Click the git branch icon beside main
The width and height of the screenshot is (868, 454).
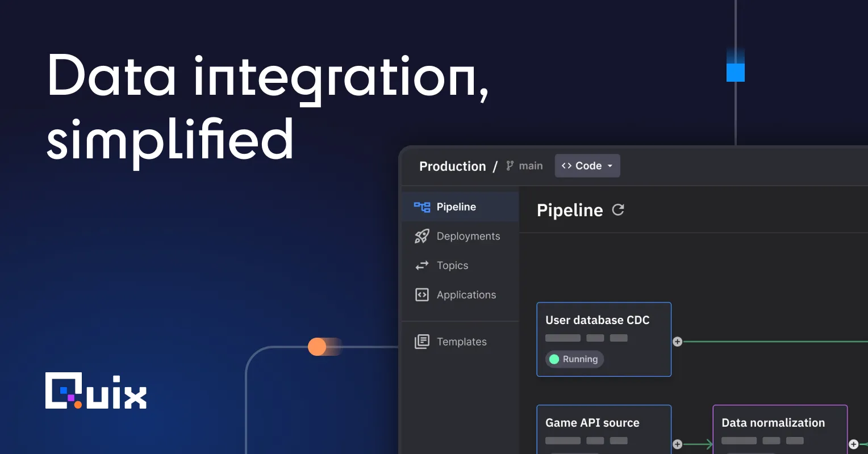510,166
